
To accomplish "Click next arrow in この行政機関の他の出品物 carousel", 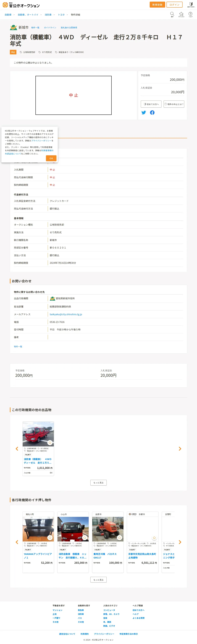I will pyautogui.click(x=180, y=449).
